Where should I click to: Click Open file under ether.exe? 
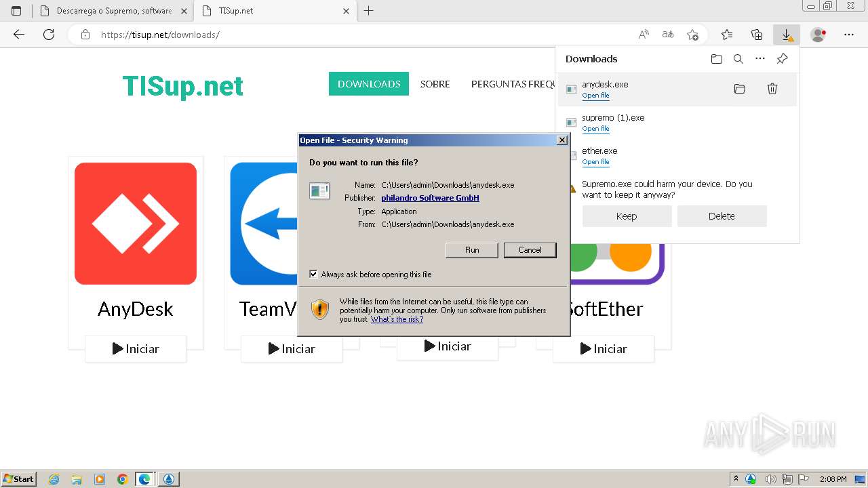[595, 162]
